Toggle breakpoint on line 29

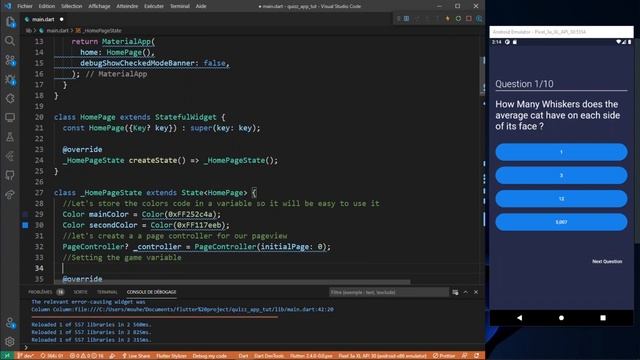tap(25, 214)
